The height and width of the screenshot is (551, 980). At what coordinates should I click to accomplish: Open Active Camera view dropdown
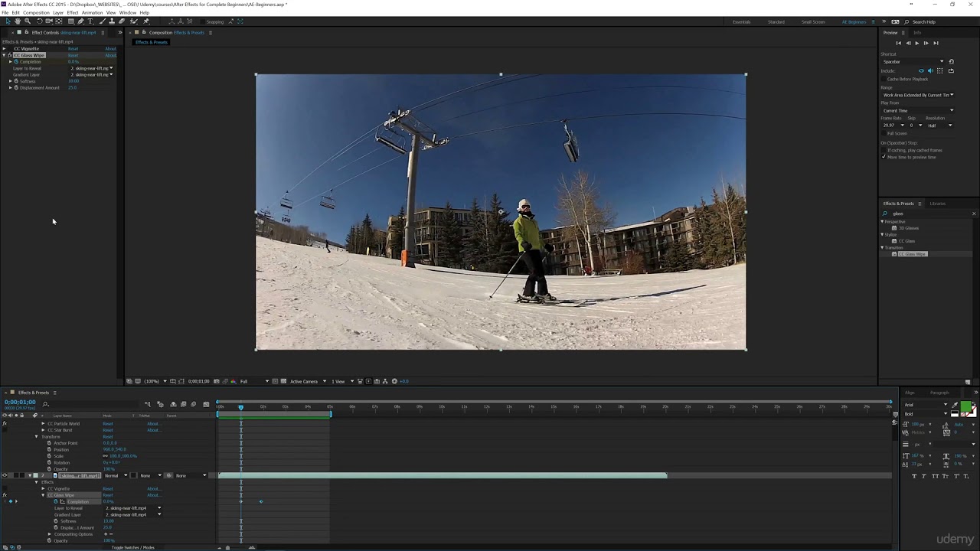308,381
